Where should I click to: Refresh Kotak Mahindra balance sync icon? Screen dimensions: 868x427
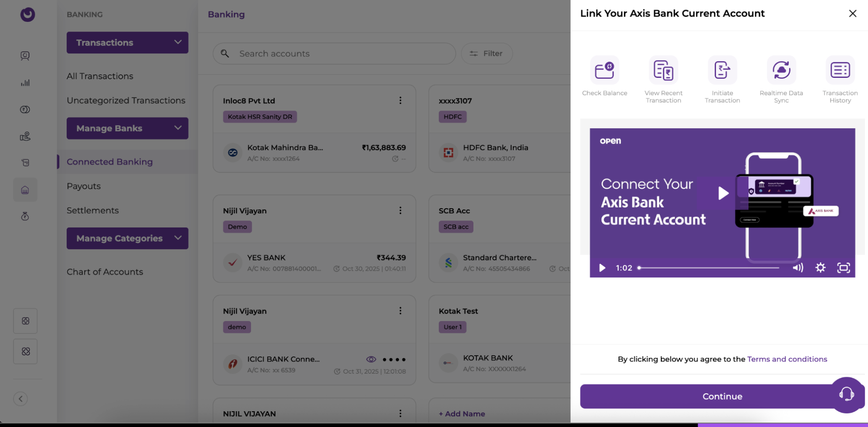(x=395, y=159)
